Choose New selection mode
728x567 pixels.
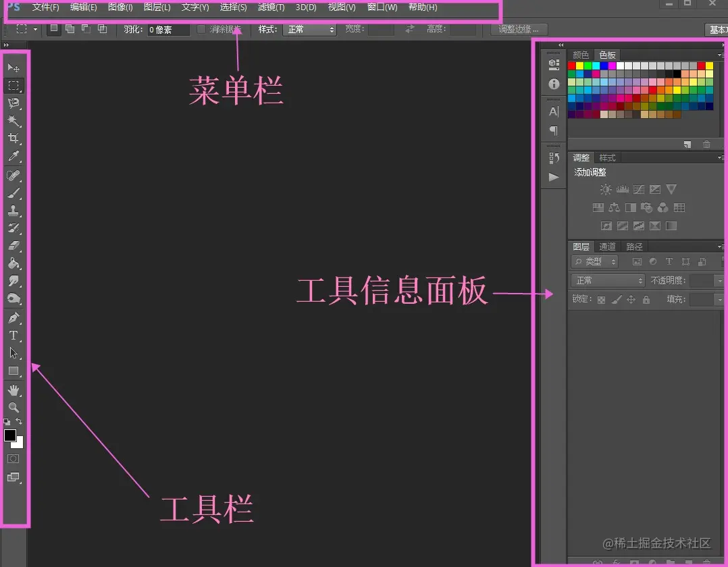click(x=54, y=29)
